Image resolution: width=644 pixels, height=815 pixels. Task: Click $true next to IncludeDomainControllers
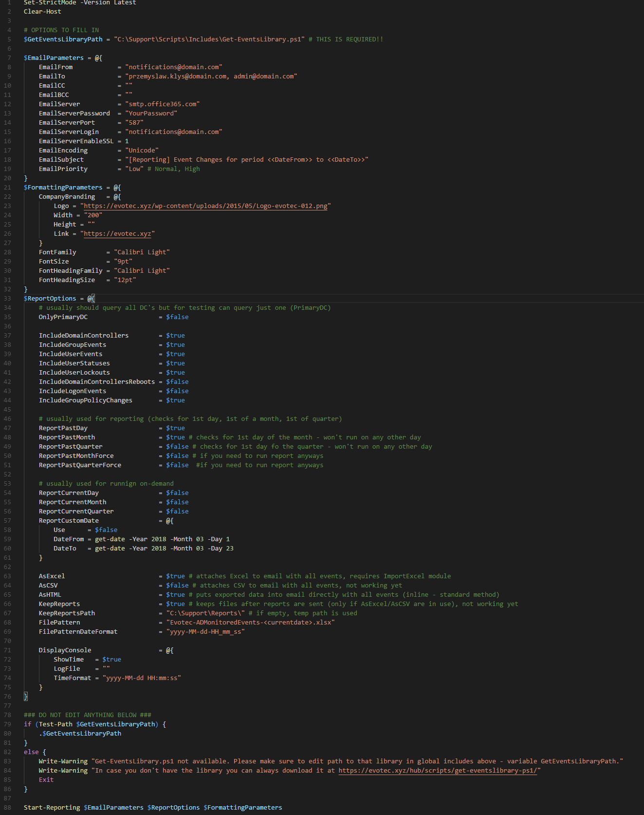175,336
